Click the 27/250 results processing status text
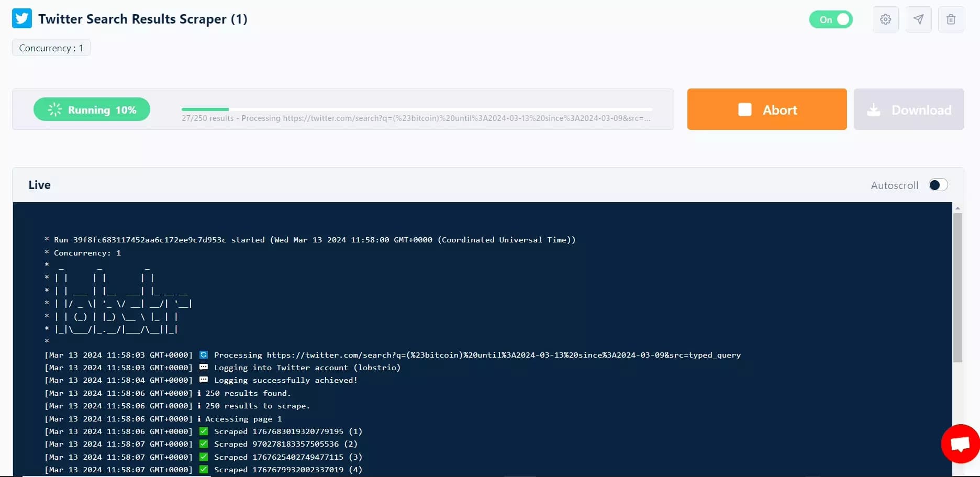The height and width of the screenshot is (477, 980). (416, 118)
